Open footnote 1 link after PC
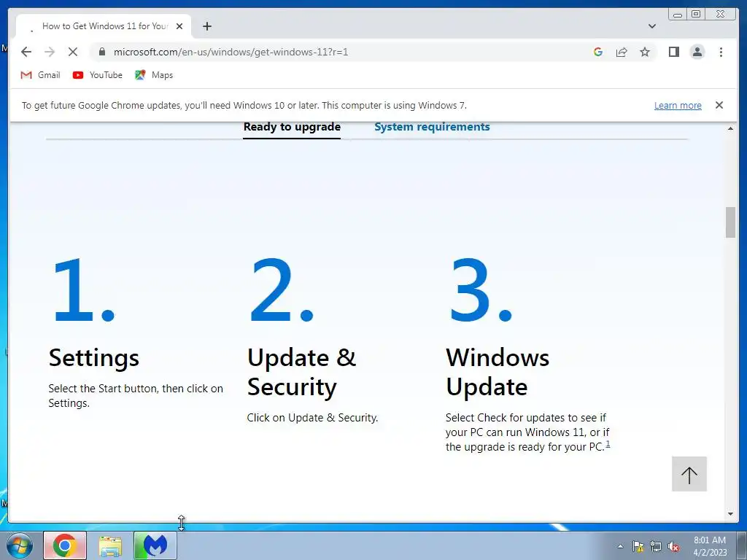 (608, 444)
